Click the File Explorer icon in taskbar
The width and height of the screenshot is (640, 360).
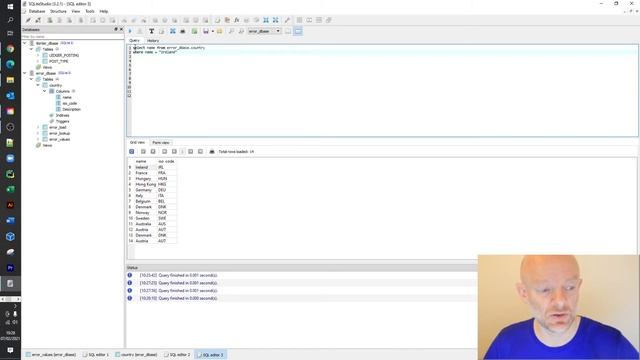tap(10, 80)
